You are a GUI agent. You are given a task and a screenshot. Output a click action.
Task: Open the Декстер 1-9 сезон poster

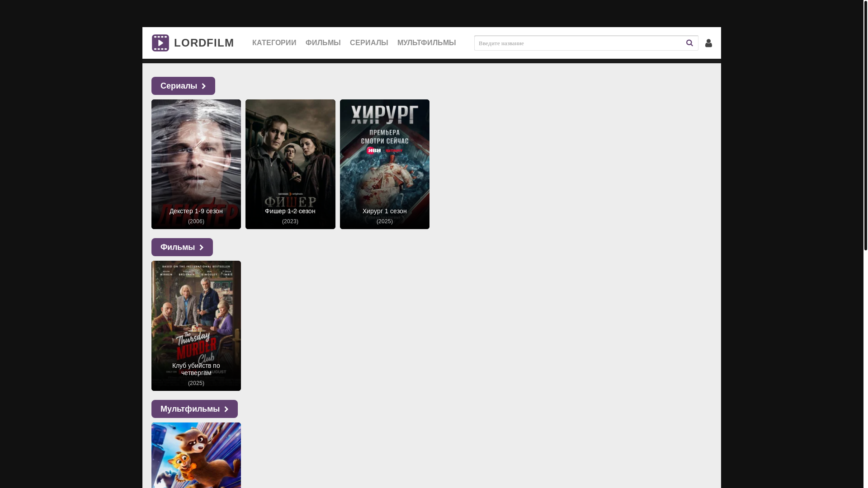[196, 164]
